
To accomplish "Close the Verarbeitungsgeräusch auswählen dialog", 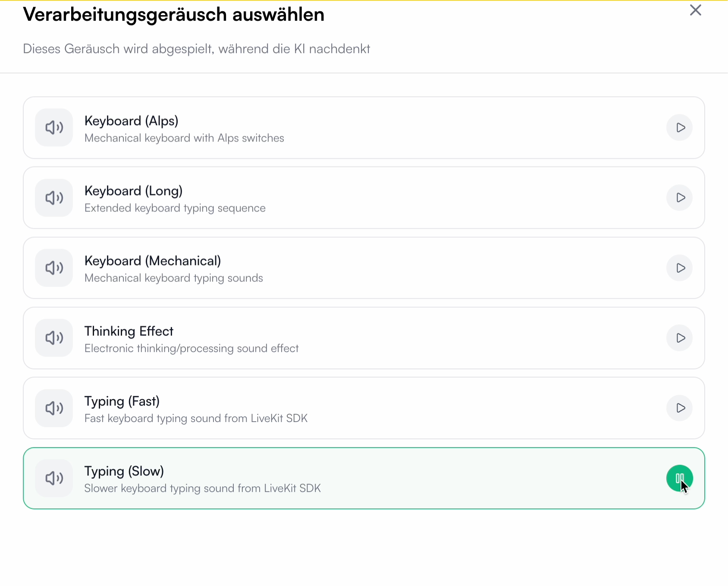I will 696,10.
